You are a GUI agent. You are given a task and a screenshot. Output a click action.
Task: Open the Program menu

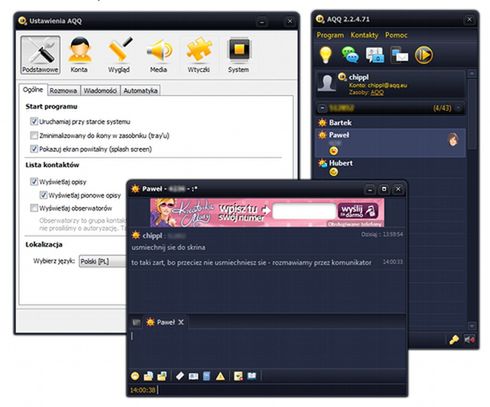[x=330, y=35]
